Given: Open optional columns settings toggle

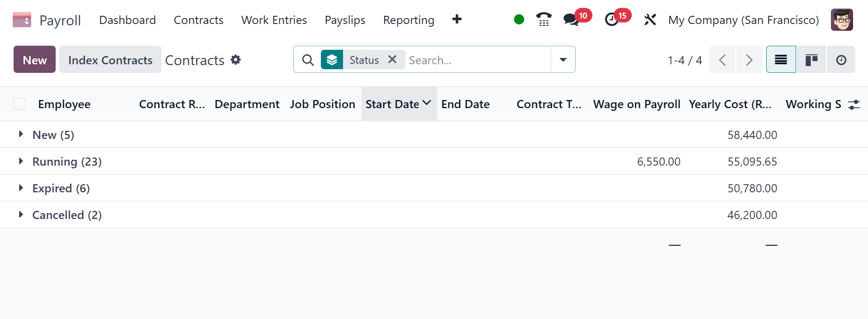Looking at the screenshot, I should [x=854, y=105].
